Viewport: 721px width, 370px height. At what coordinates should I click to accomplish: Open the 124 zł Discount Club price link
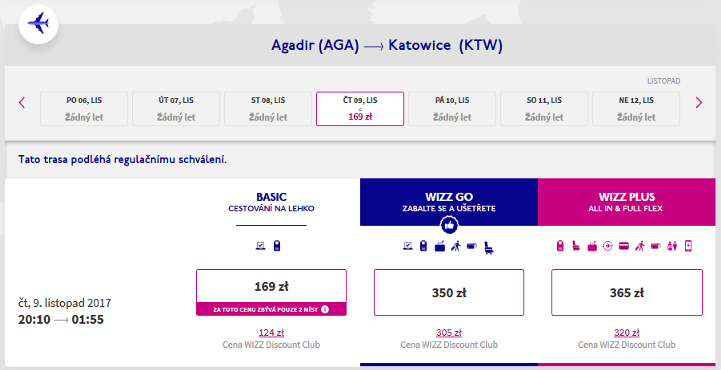point(271,332)
